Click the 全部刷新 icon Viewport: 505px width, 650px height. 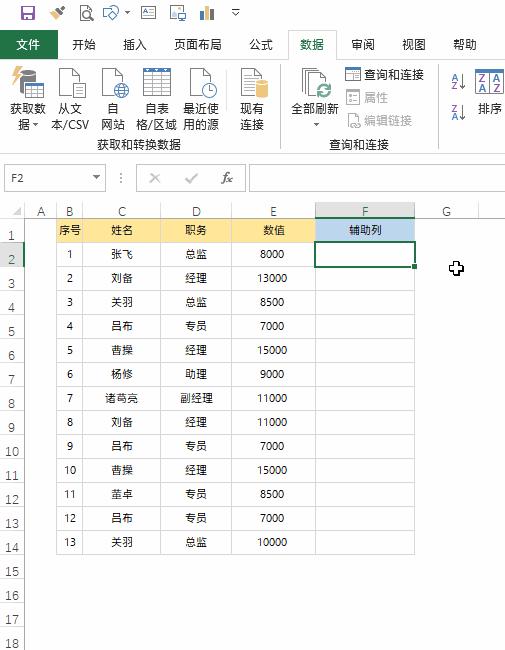[316, 83]
